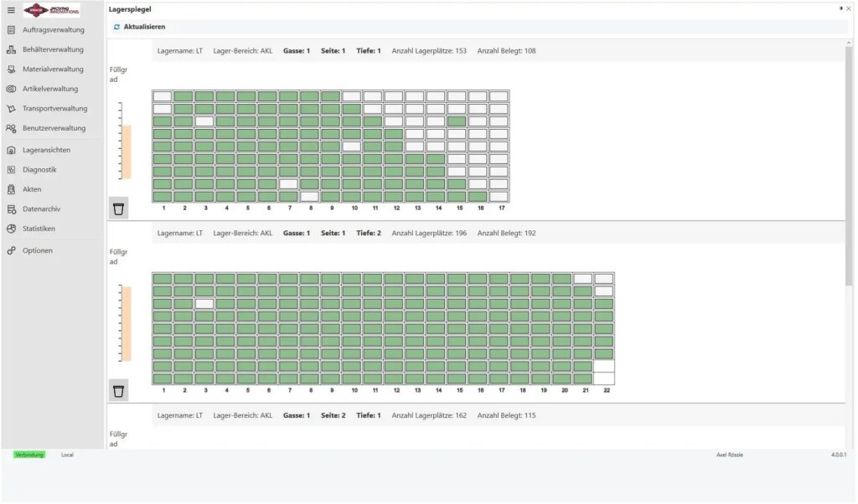Click version number 4.0.0.1
The width and height of the screenshot is (858, 504).
tap(838, 455)
